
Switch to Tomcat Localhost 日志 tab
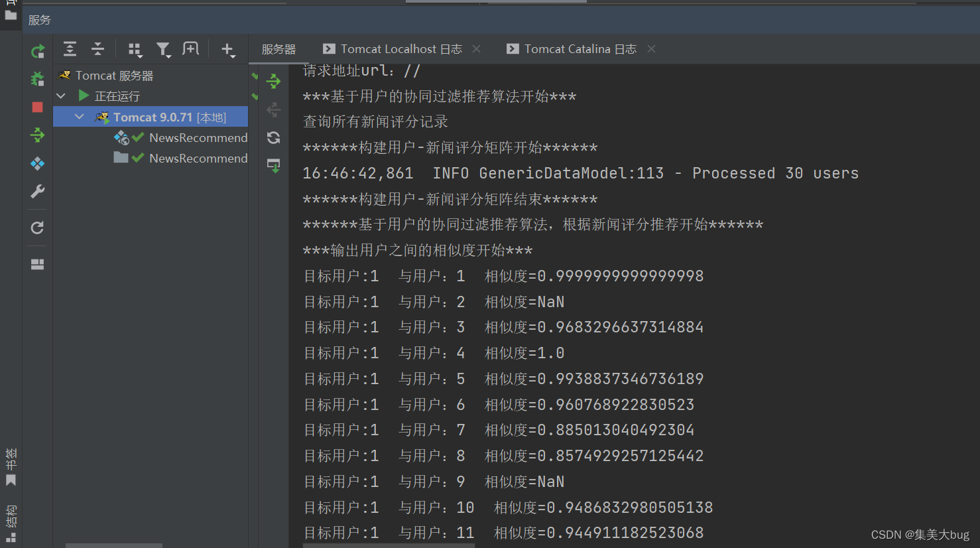click(401, 49)
